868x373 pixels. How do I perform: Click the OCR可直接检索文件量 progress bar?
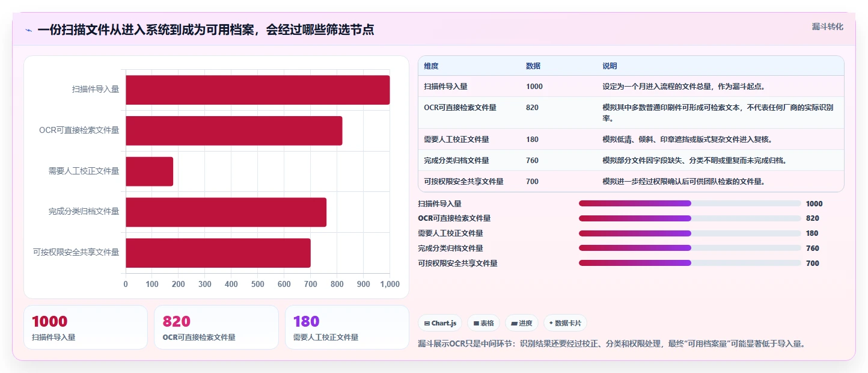(x=690, y=218)
